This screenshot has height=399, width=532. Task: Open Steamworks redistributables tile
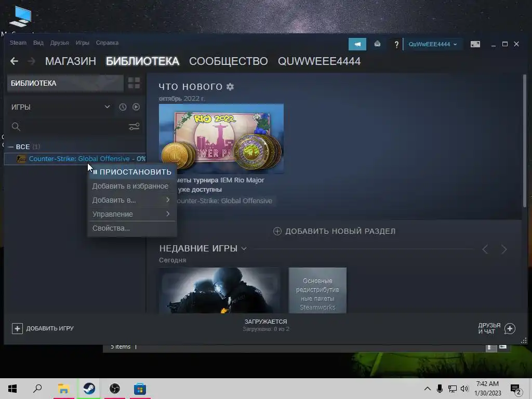[317, 290]
